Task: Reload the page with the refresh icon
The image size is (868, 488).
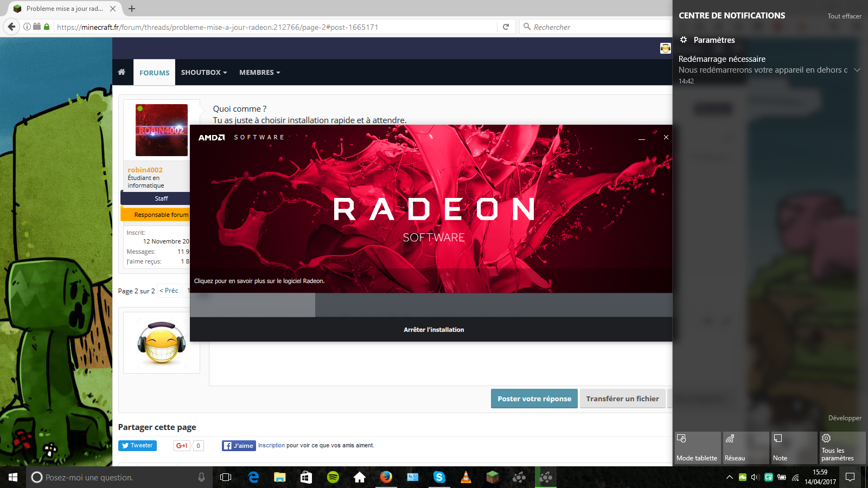Action: (506, 27)
